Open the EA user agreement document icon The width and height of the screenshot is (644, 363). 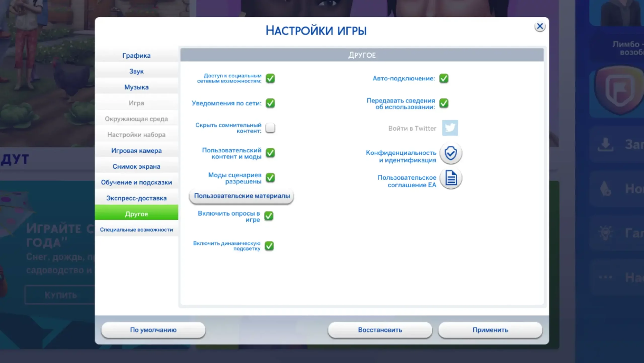pyautogui.click(x=451, y=178)
